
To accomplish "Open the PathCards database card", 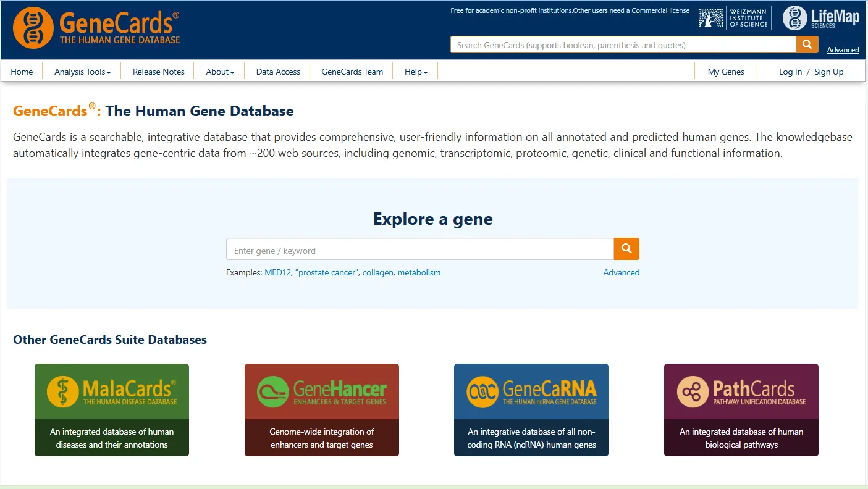I will tap(741, 409).
